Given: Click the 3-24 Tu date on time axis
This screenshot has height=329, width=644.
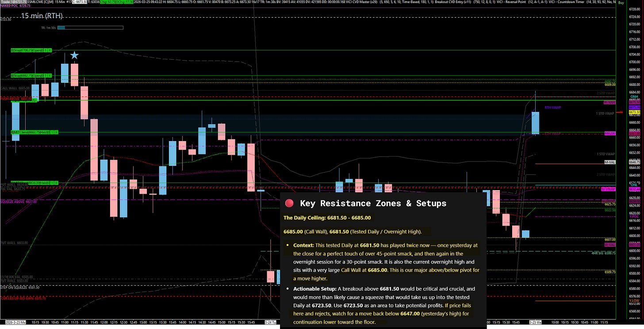Looking at the screenshot, I should [x=270, y=323].
